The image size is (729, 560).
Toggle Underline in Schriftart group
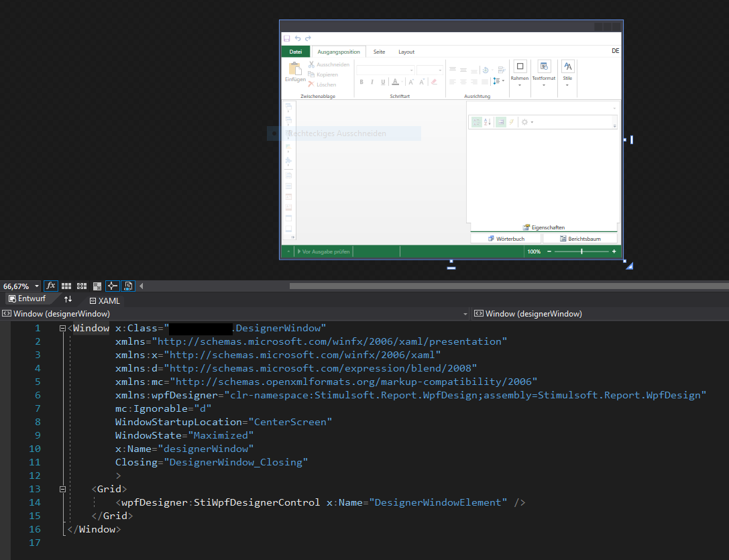click(383, 82)
